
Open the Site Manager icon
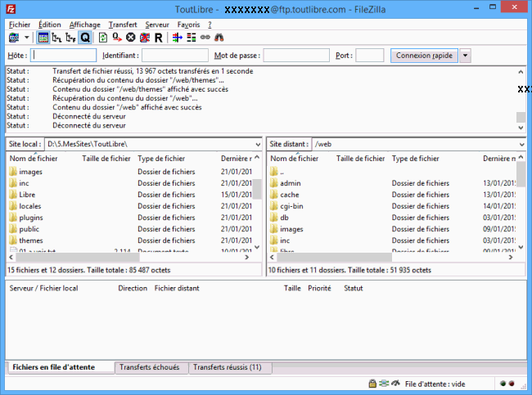coord(14,38)
